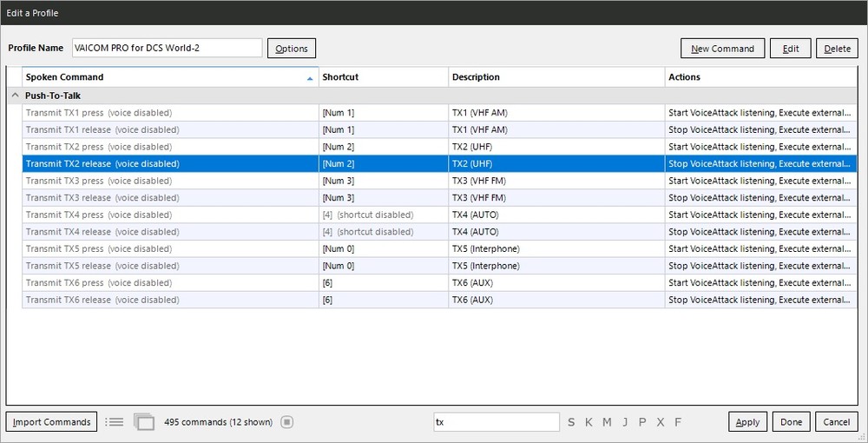This screenshot has height=443, width=868.
Task: Select the Transmit TX3 press row
Action: [x=439, y=181]
